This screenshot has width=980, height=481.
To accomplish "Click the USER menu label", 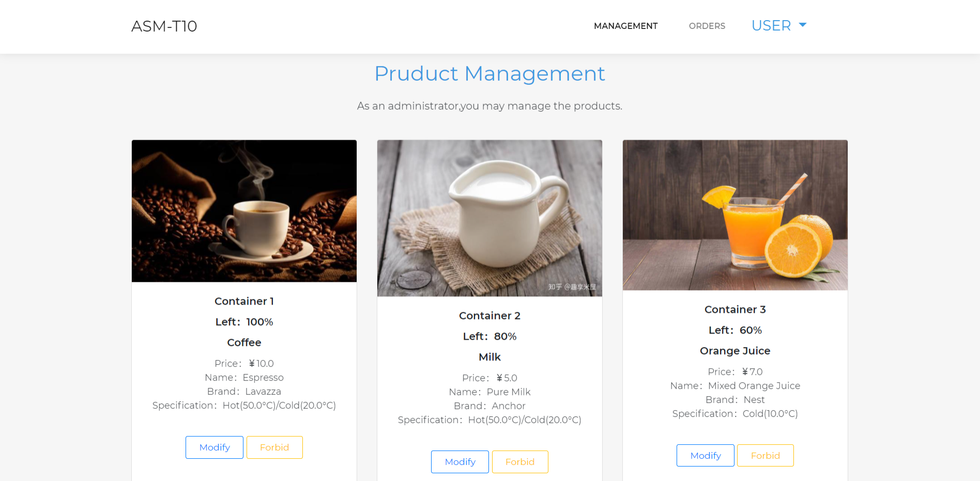I will tap(771, 25).
